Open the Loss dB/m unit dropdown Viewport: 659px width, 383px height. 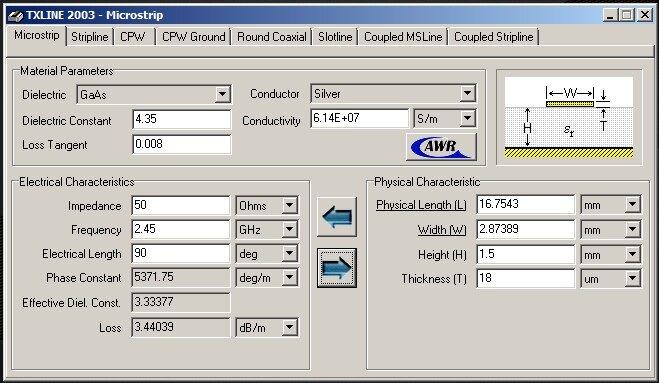click(x=289, y=328)
